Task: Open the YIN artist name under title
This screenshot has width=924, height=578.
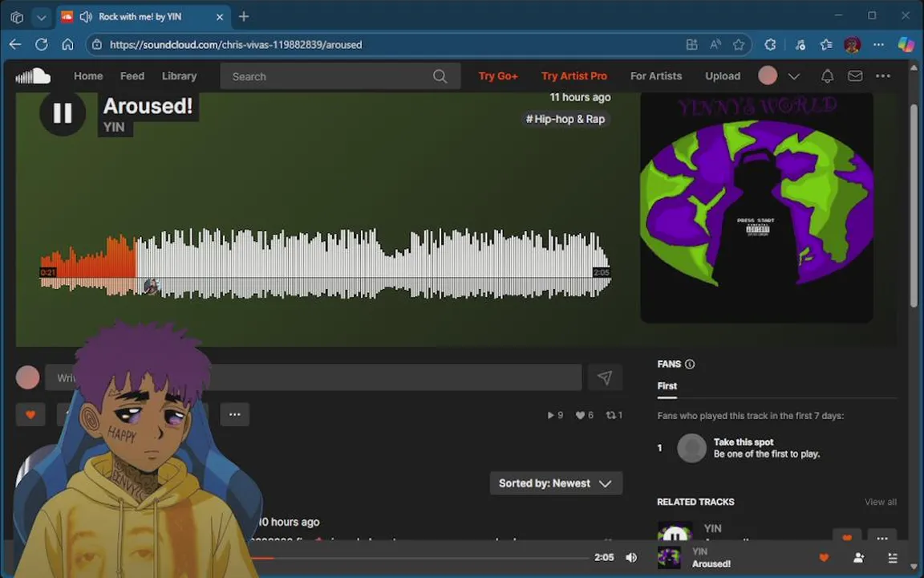Action: click(x=115, y=127)
